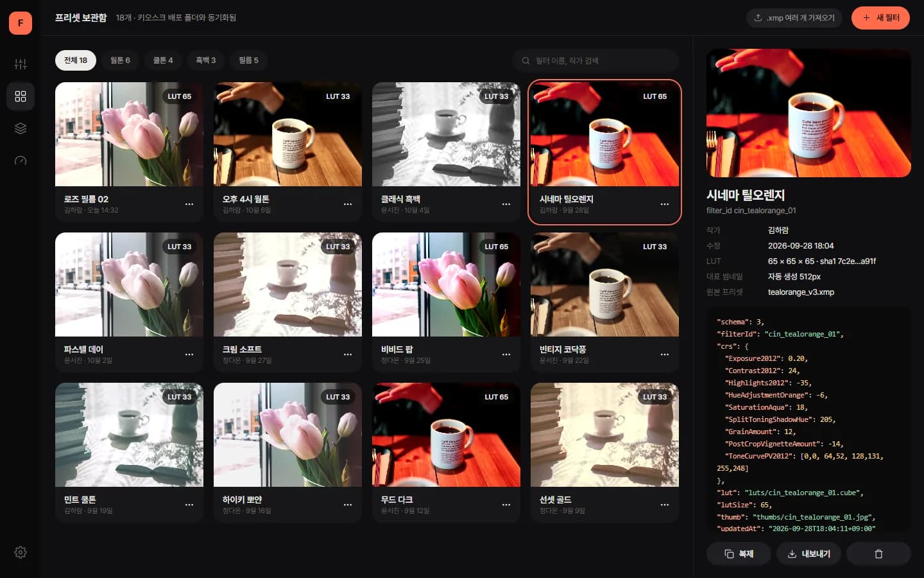Select the 전체 18 filter tab
This screenshot has height=578, width=924.
pyautogui.click(x=76, y=60)
